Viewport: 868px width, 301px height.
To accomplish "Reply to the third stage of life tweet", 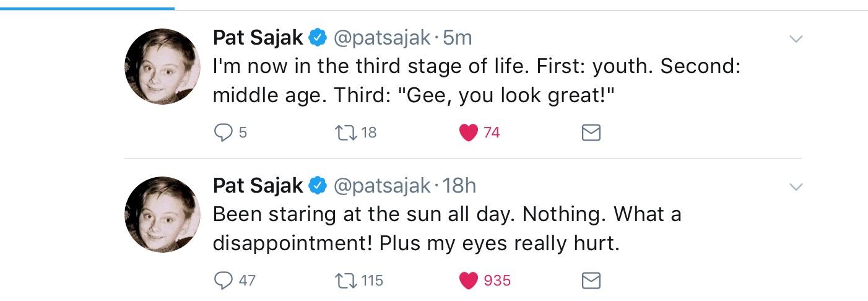I will pyautogui.click(x=223, y=133).
